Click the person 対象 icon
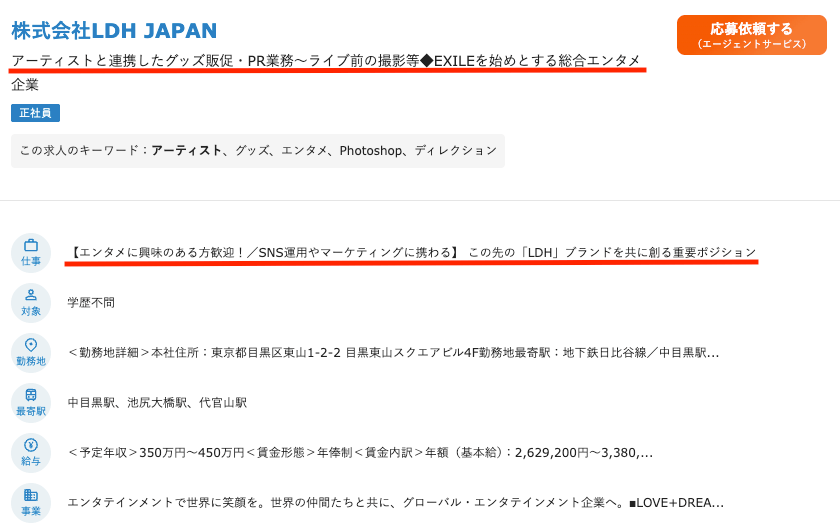840x527 pixels. tap(31, 303)
